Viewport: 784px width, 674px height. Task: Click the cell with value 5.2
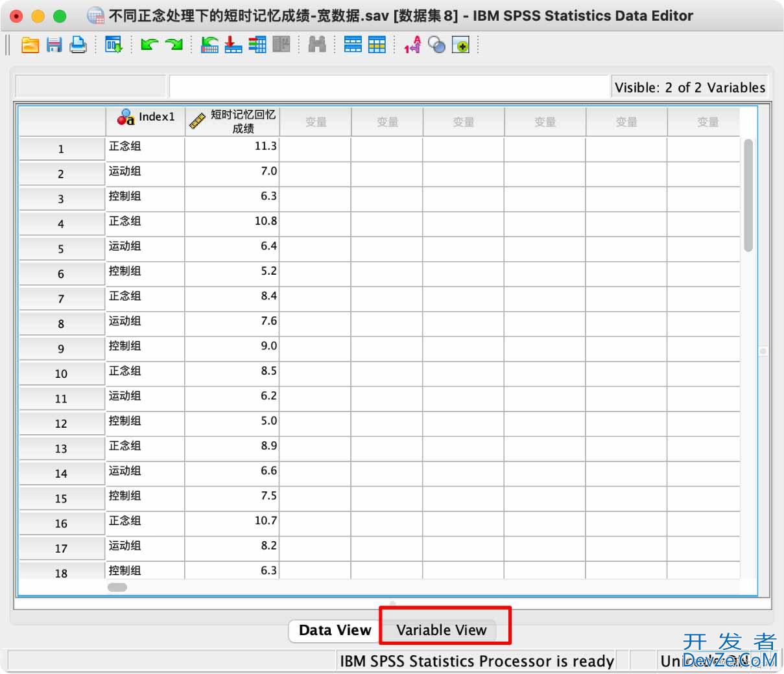coord(232,273)
